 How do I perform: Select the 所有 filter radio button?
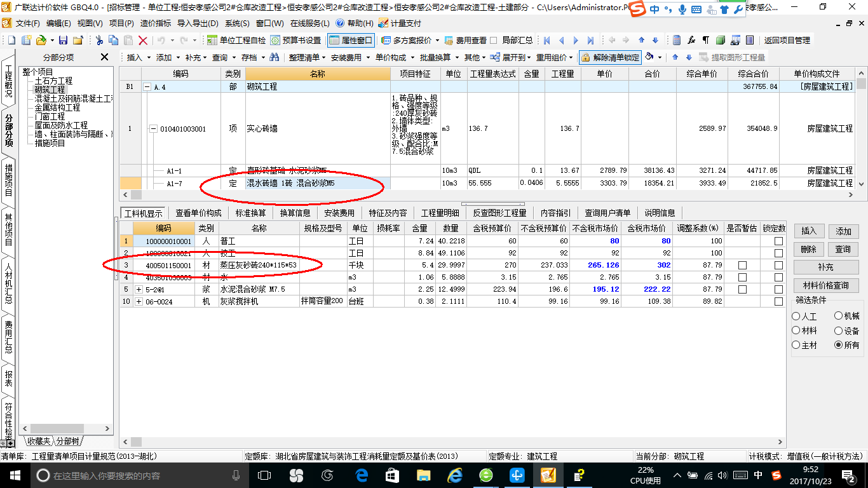point(839,345)
